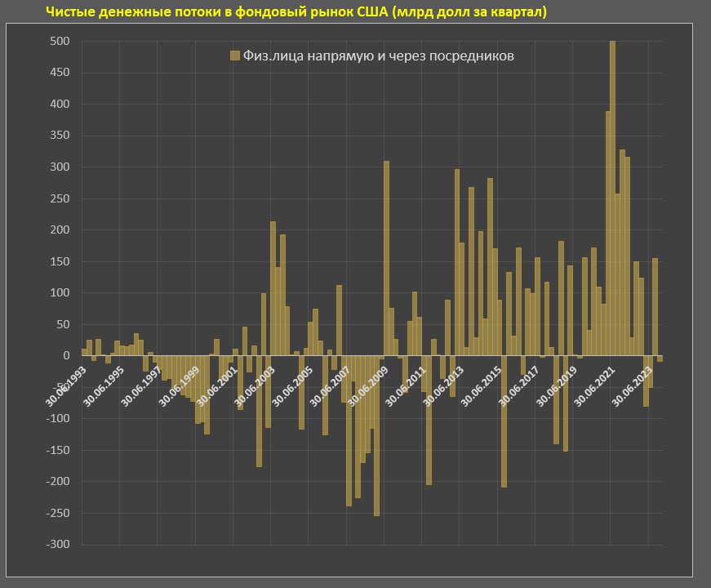Click the -300 label on vertical axis

57,545
